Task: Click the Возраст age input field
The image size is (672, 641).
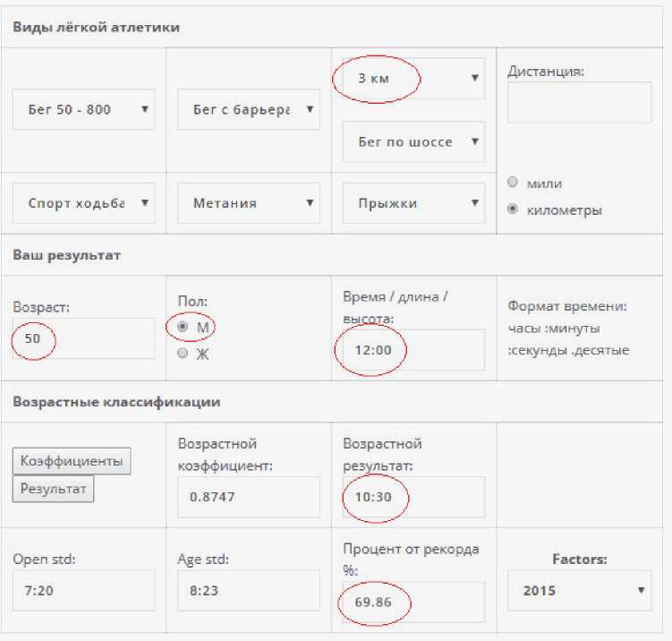Action: (83, 340)
